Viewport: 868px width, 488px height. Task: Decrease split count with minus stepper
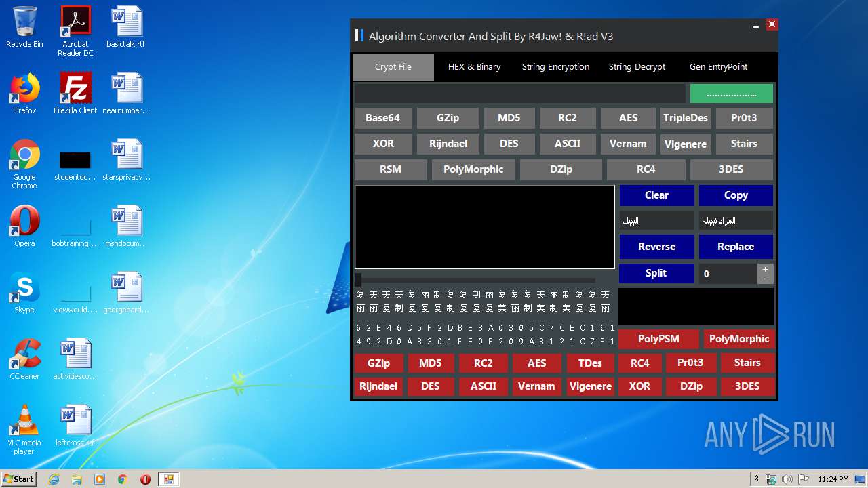[x=766, y=279]
